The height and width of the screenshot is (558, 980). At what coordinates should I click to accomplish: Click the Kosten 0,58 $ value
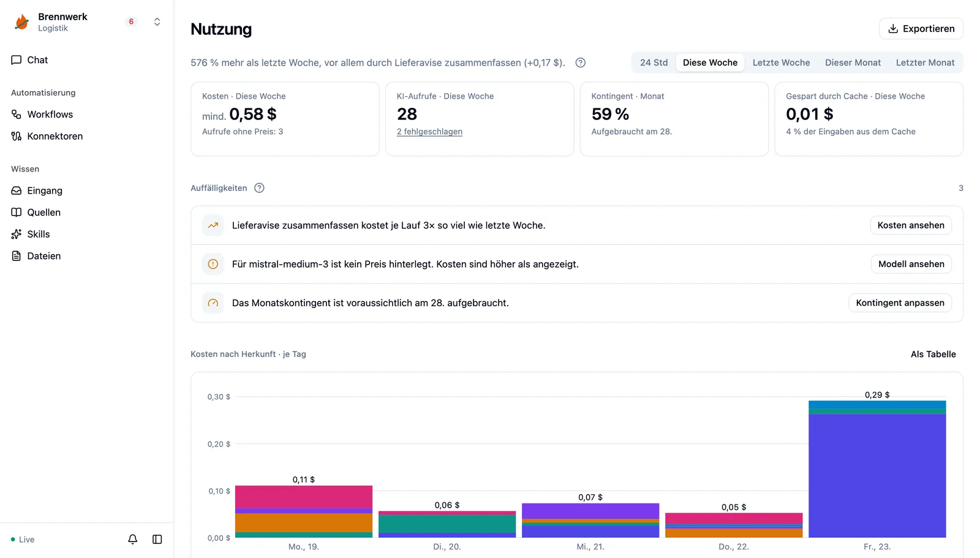click(x=252, y=114)
